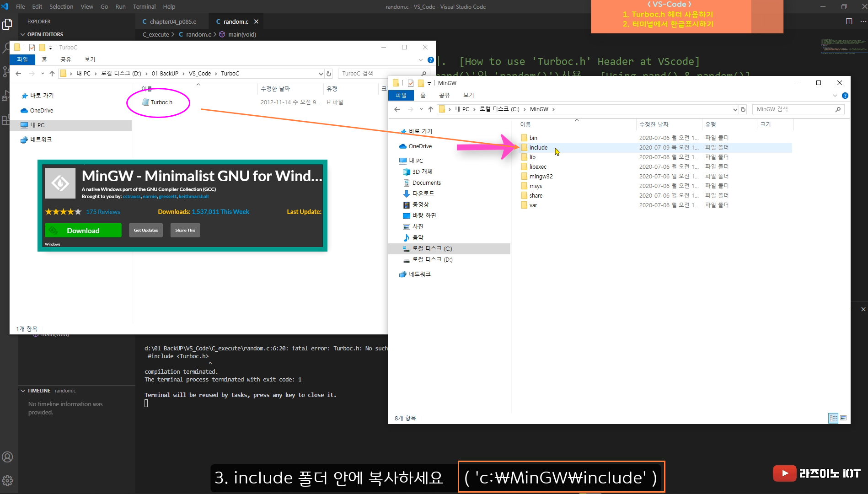The width and height of the screenshot is (868, 494).
Task: Select the lib folder
Action: (528, 157)
